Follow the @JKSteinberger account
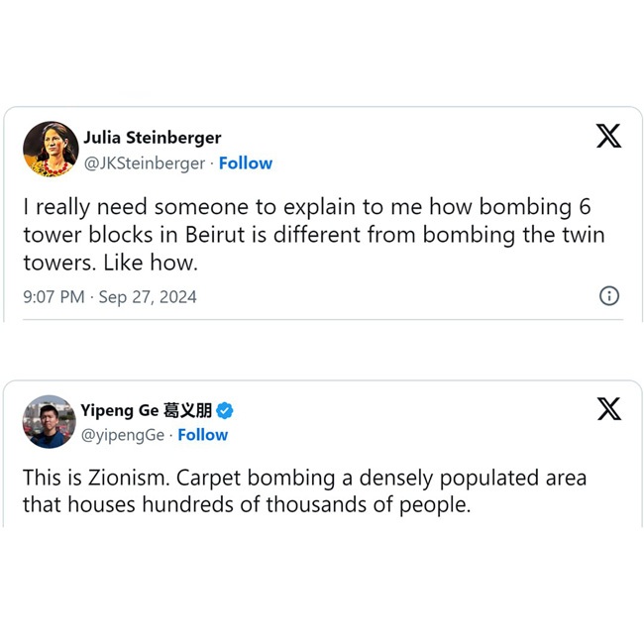The height and width of the screenshot is (644, 644). pos(246,163)
